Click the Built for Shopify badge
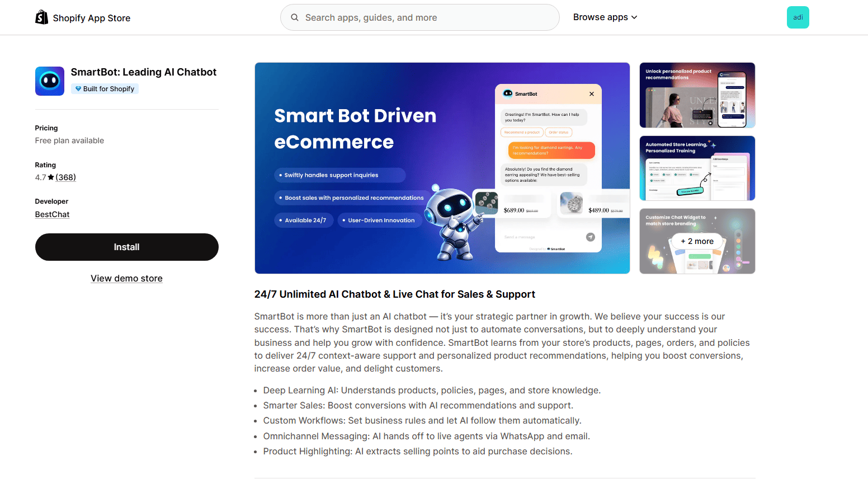 105,89
